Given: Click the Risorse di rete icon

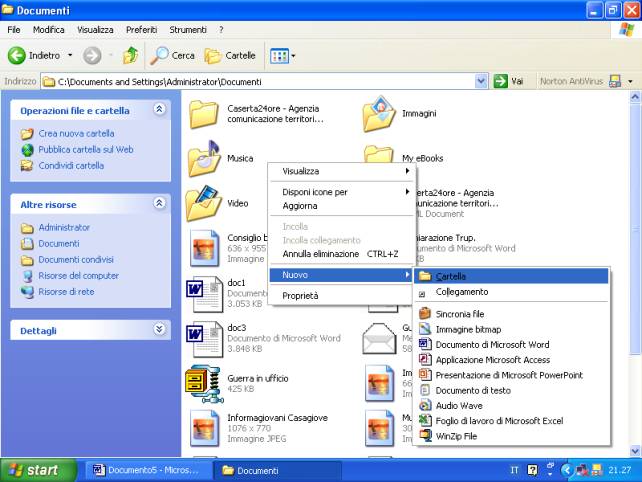Looking at the screenshot, I should tap(27, 292).
